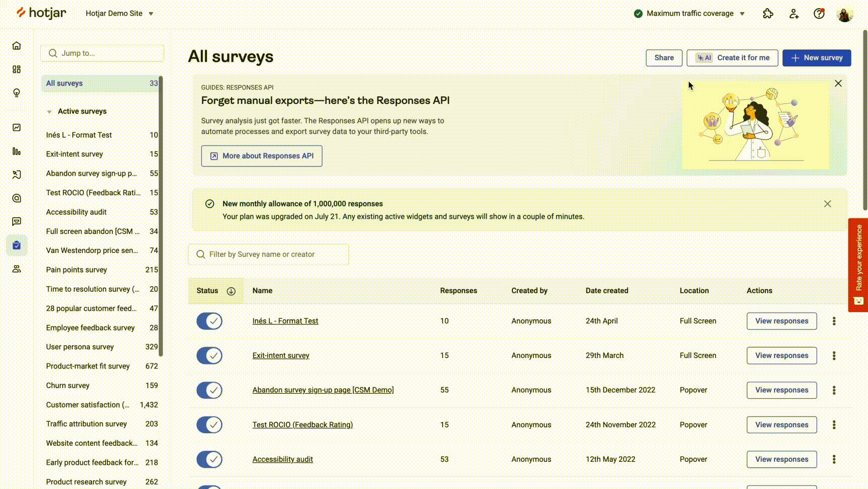
Task: Open the Exit-intent survey link
Action: (x=281, y=355)
